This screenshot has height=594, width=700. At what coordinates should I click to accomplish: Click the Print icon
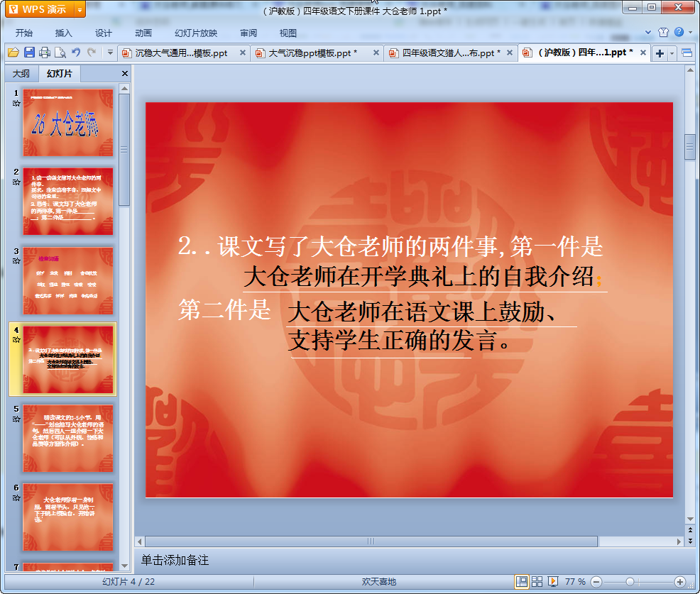point(45,53)
